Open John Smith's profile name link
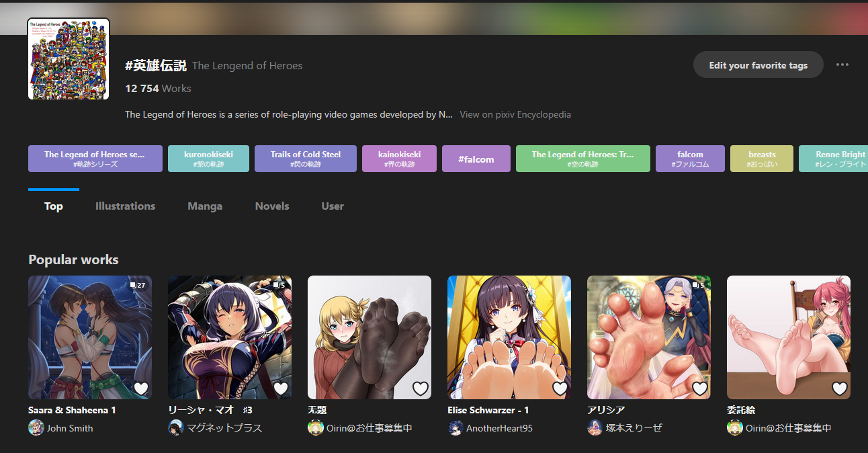 coord(70,428)
